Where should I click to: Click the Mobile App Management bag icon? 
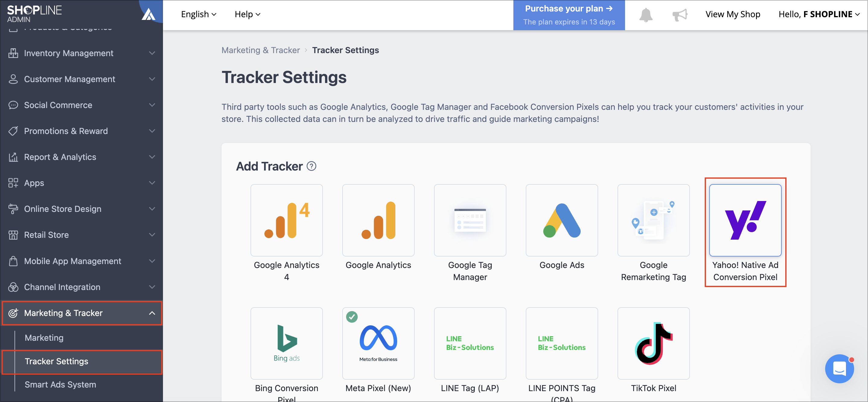tap(13, 261)
